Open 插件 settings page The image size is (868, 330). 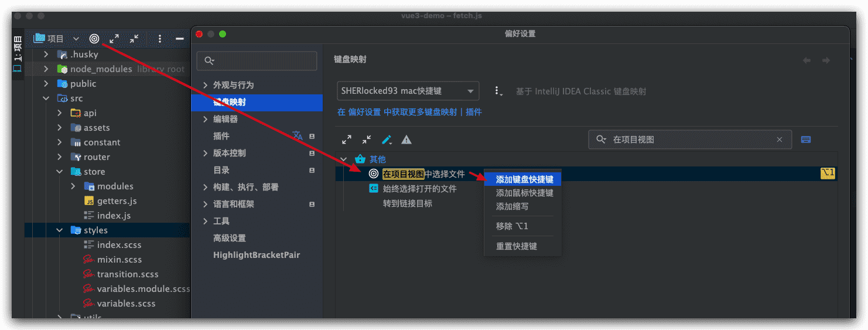pos(221,136)
